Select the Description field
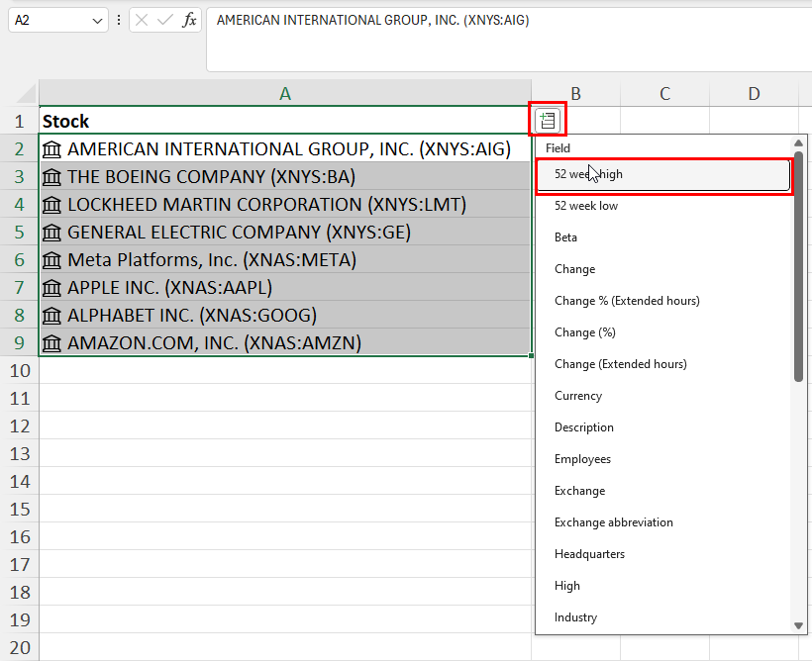The image size is (812, 661). click(664, 427)
